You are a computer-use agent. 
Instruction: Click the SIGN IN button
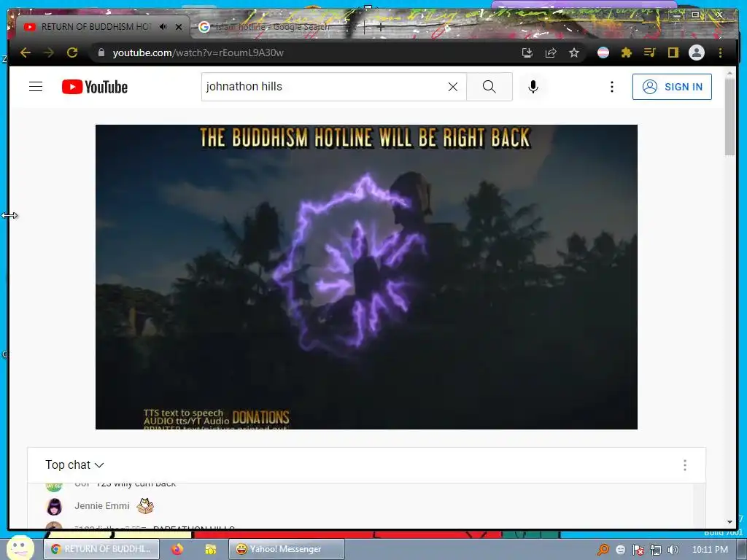click(x=672, y=87)
